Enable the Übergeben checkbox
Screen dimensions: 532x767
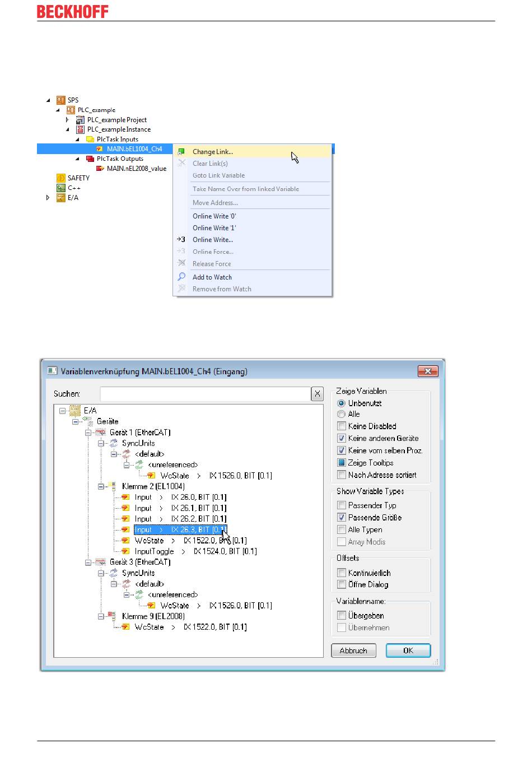click(342, 615)
